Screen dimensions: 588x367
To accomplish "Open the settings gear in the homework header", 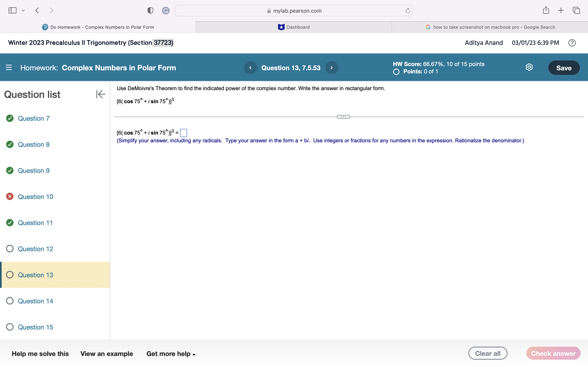I will point(529,67).
